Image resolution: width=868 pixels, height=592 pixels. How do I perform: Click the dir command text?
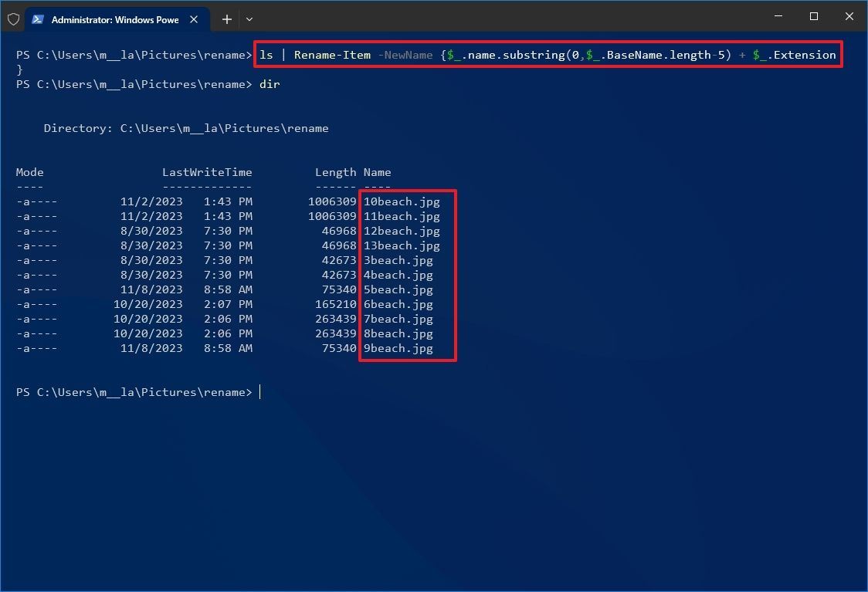coord(270,84)
